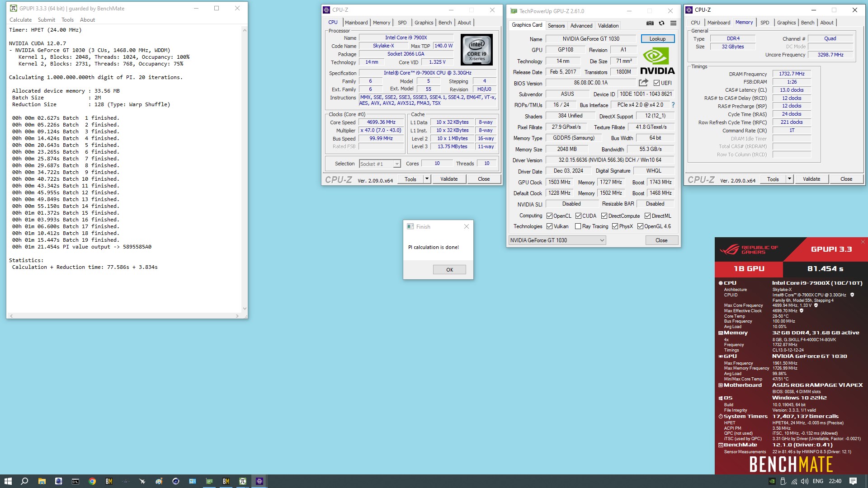Click the BIOS share/export icon in GPU-Z
The width and height of the screenshot is (868, 488).
643,83
